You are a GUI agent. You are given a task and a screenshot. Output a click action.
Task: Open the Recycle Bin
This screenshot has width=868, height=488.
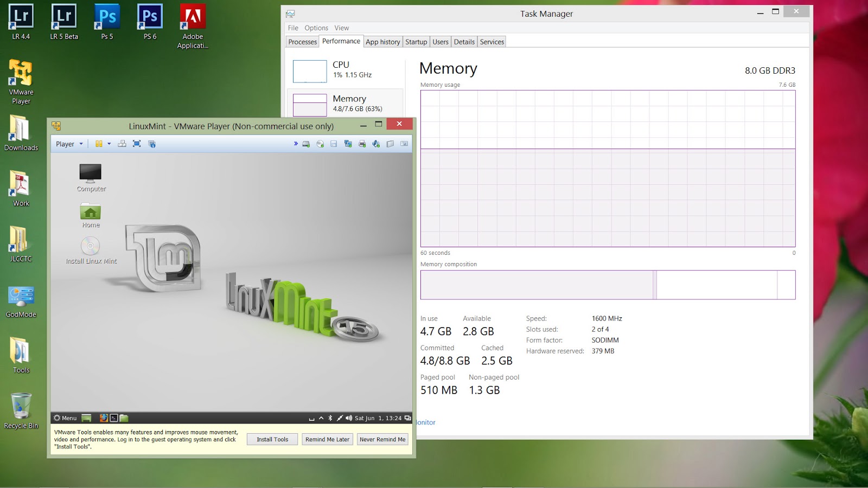click(21, 411)
